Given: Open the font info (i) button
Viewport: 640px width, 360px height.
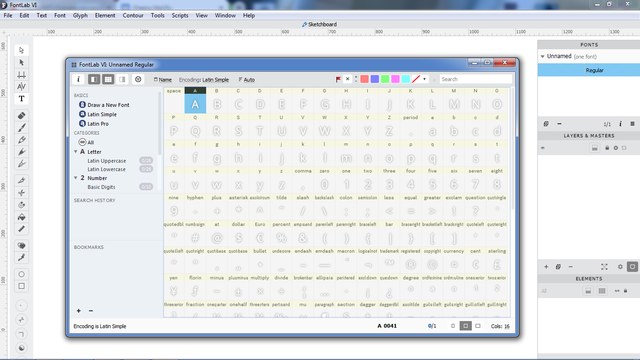Looking at the screenshot, I should coord(78,80).
